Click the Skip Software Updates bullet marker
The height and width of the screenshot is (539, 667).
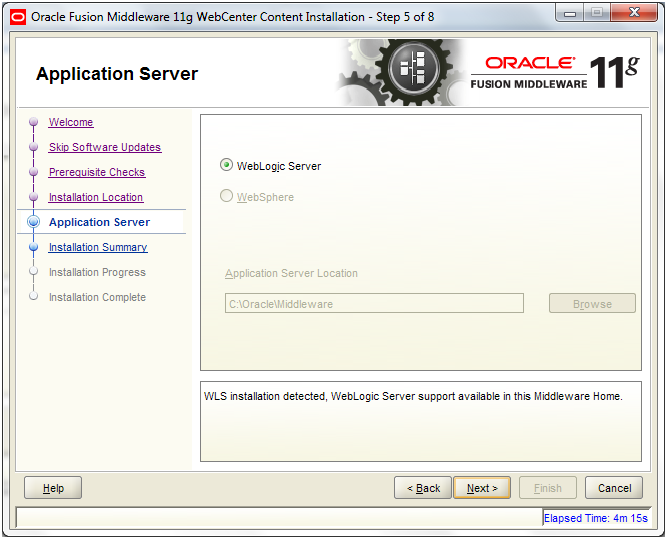34,147
